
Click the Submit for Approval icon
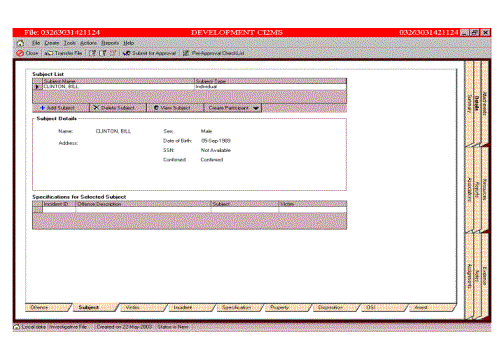click(126, 53)
